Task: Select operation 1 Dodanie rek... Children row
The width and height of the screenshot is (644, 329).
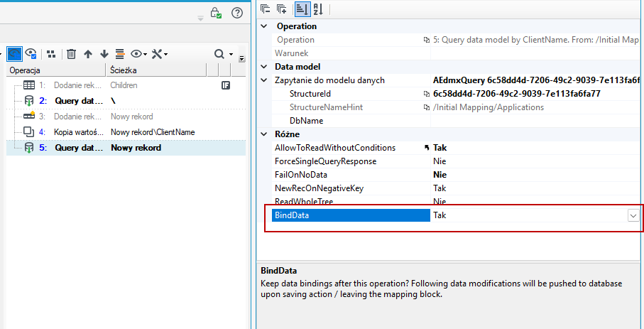Action: 126,85
